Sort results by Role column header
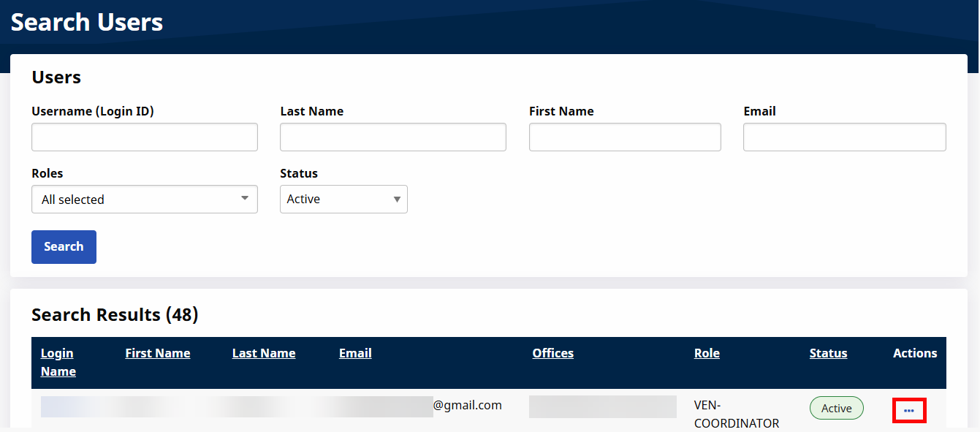The image size is (980, 432). point(707,353)
